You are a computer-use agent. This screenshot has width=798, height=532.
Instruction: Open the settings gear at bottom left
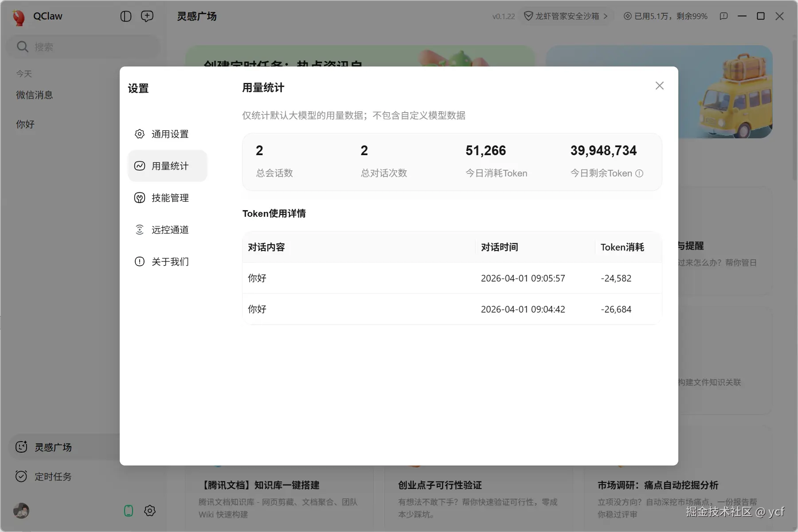pos(149,511)
